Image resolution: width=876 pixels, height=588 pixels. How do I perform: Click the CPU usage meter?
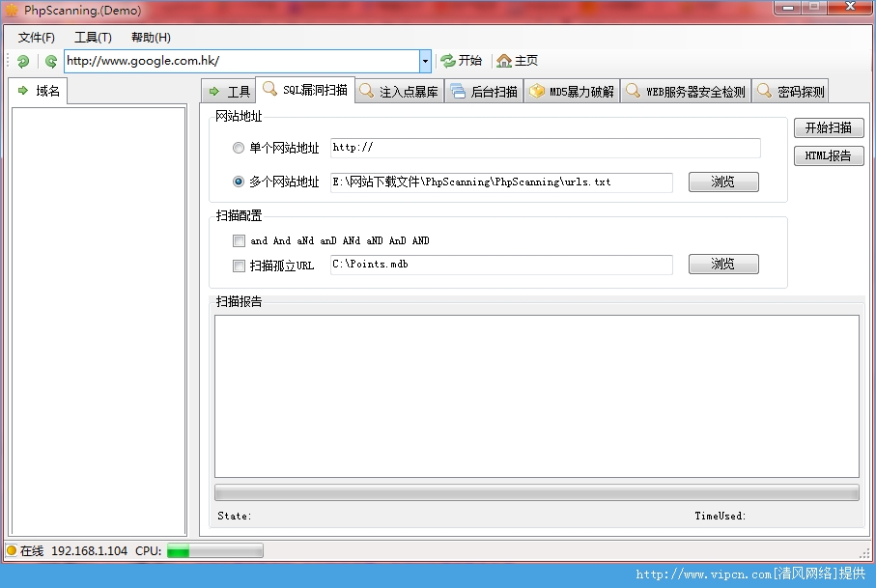point(215,551)
